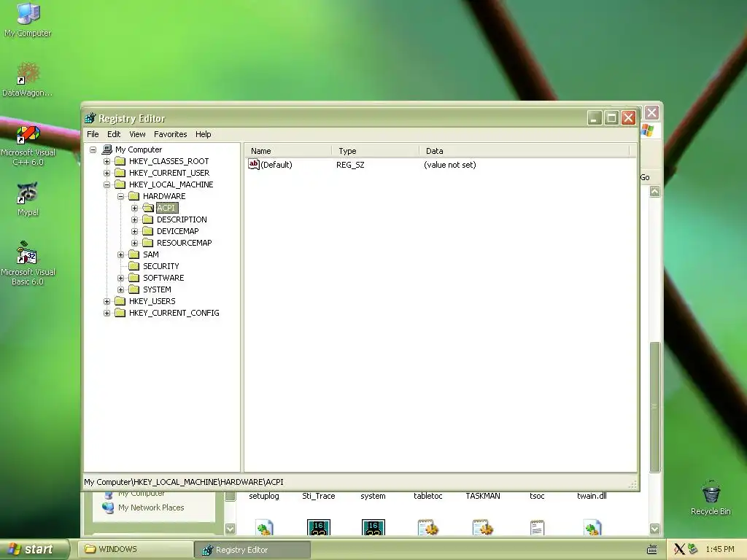The height and width of the screenshot is (560, 747).
Task: Click the (value not set) data cell
Action: click(x=449, y=165)
